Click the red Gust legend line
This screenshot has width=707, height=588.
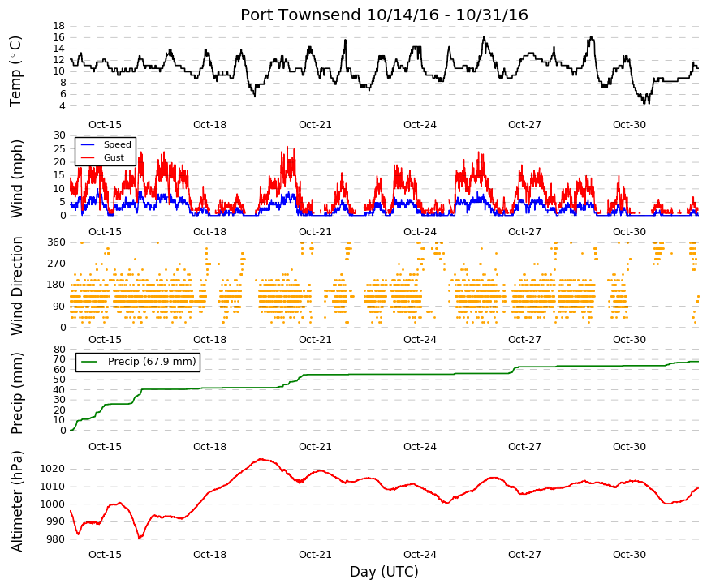tap(87, 157)
